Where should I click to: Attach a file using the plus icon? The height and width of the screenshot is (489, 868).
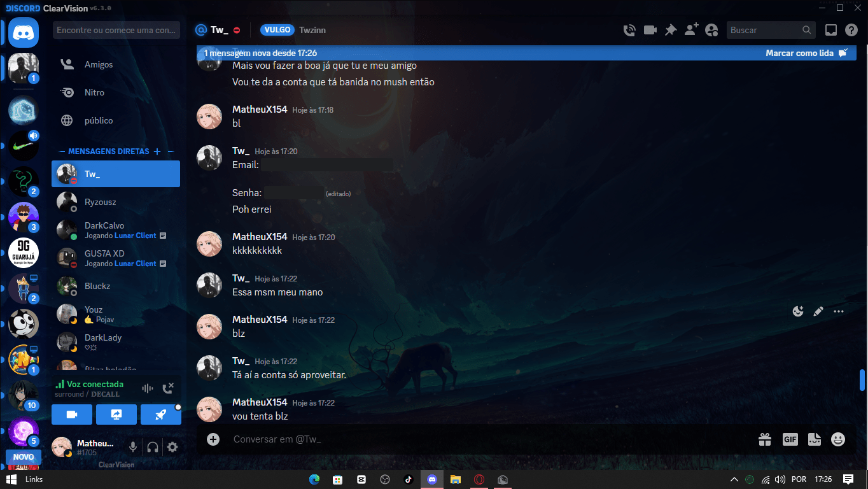tap(213, 439)
